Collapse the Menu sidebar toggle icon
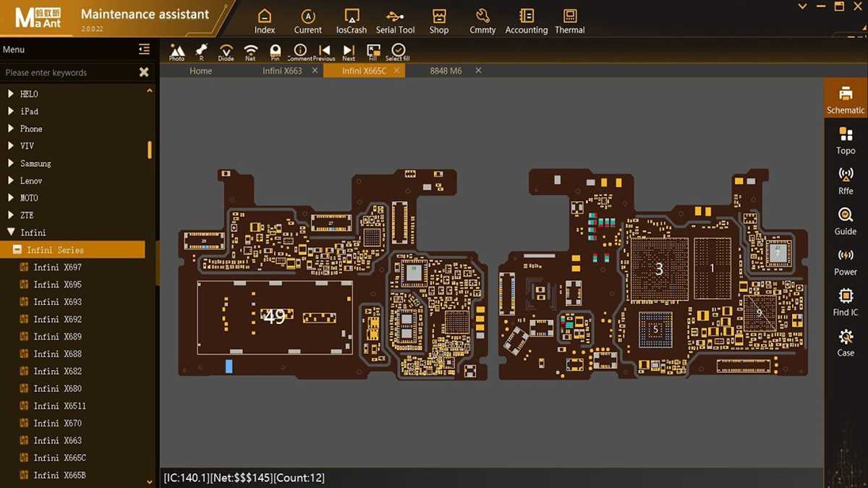The width and height of the screenshot is (868, 488). click(144, 49)
